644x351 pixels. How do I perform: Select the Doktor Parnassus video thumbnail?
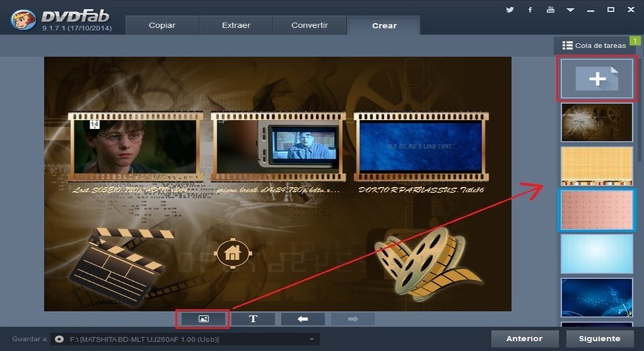[x=421, y=146]
